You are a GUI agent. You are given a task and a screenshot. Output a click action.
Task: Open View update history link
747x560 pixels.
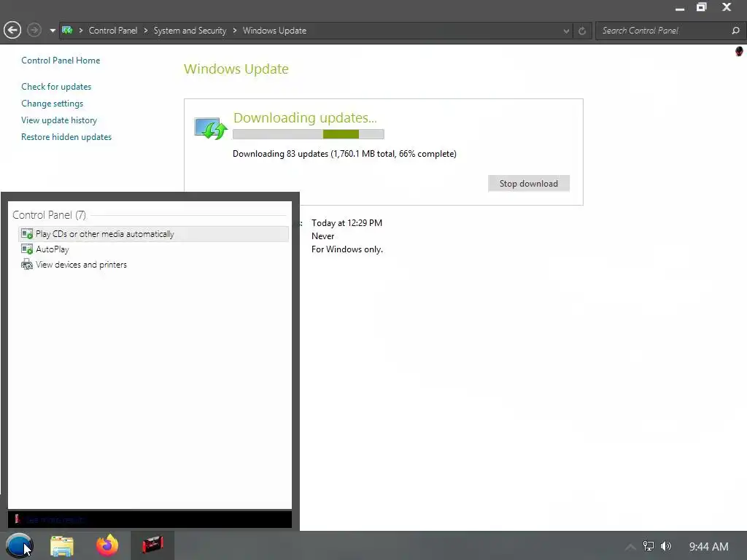tap(59, 120)
